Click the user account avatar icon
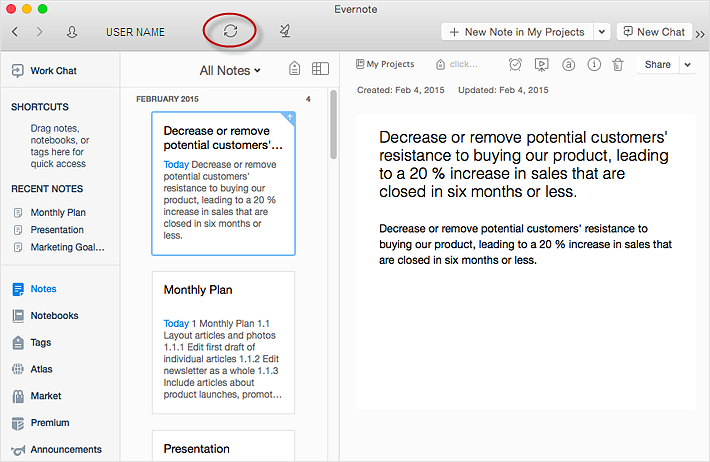The image size is (710, 462). 72,32
